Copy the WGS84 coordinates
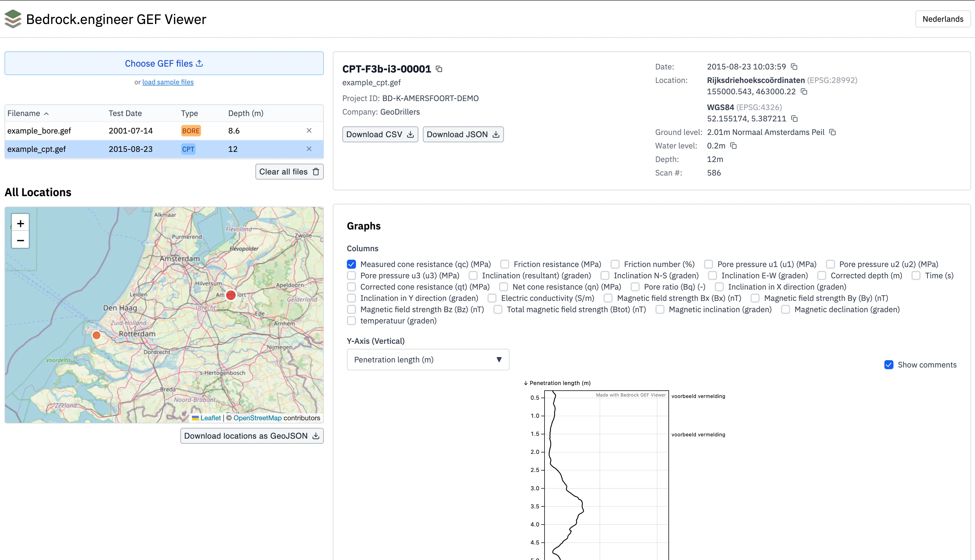 pos(795,119)
